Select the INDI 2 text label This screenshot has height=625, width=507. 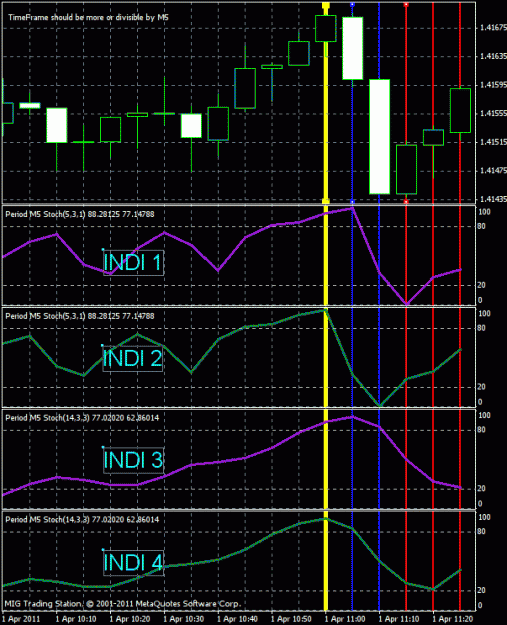132,358
